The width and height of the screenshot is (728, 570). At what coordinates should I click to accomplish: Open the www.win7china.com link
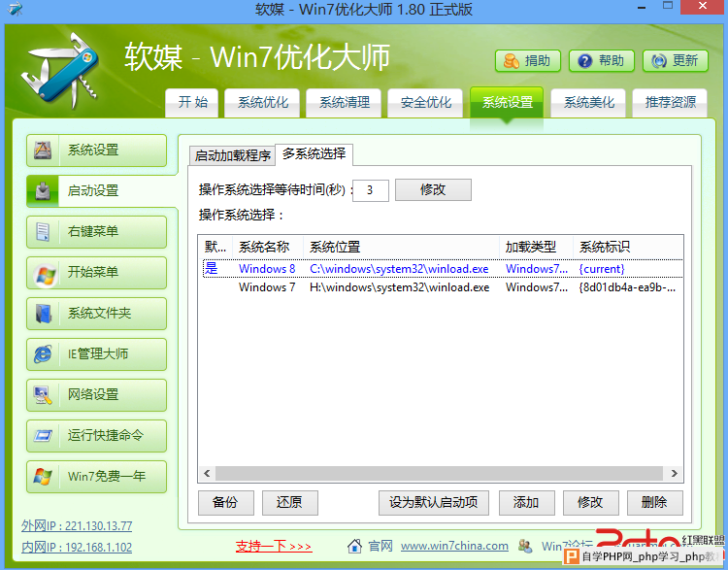click(454, 546)
